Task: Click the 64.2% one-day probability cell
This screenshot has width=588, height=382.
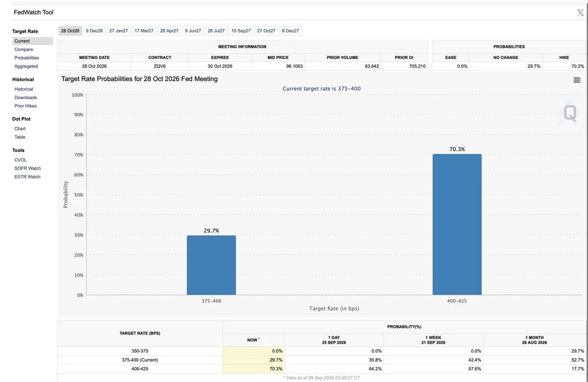Action: click(334, 369)
